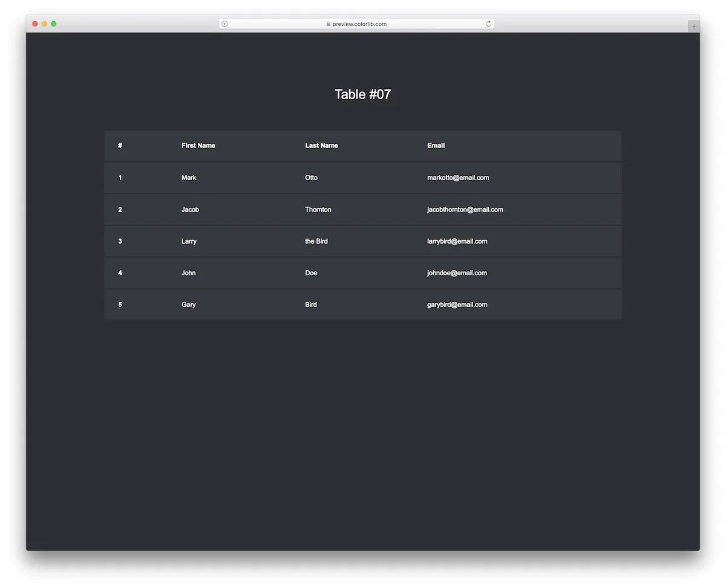
Task: Click the Email column header
Action: coord(436,146)
